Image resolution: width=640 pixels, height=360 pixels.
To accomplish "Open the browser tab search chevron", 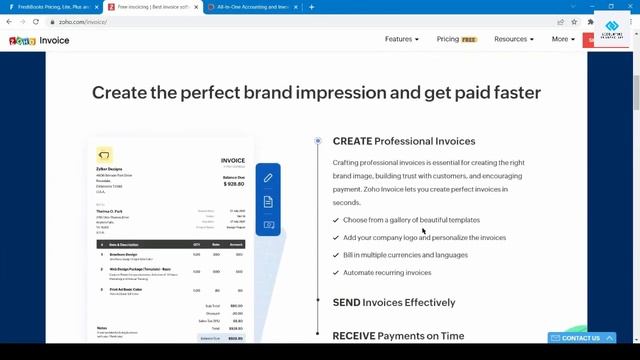I will coord(573,7).
